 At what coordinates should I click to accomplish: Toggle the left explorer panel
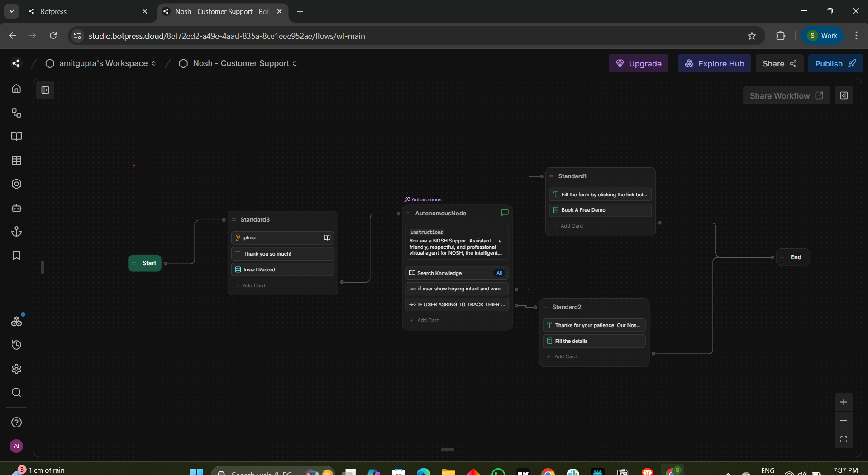(x=45, y=90)
